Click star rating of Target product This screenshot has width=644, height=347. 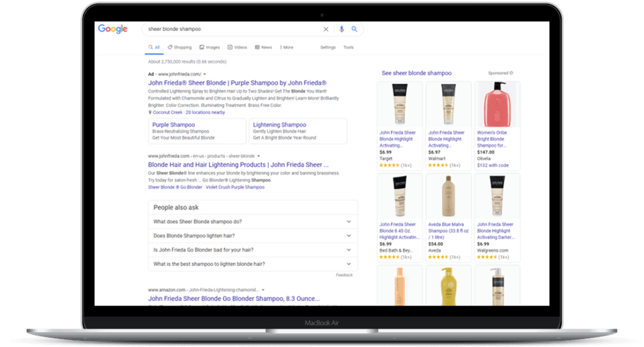pyautogui.click(x=389, y=165)
